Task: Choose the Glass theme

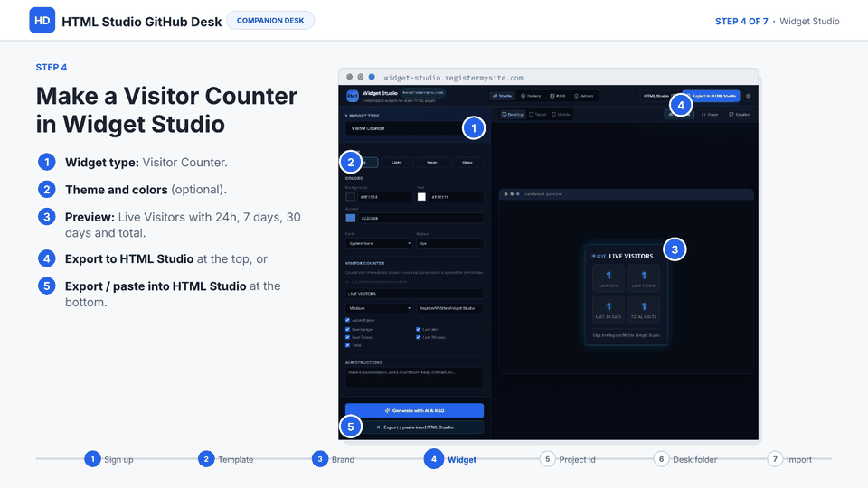Action: tap(467, 162)
